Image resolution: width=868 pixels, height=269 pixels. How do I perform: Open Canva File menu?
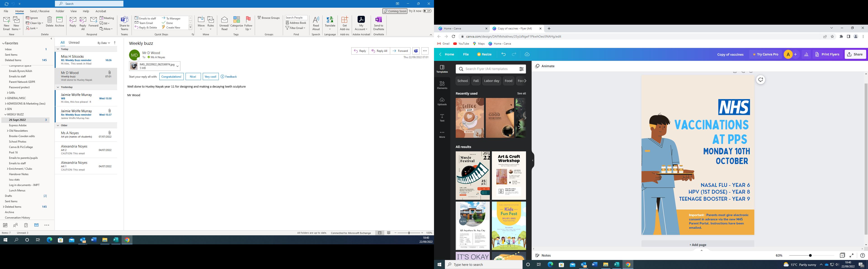tap(466, 54)
